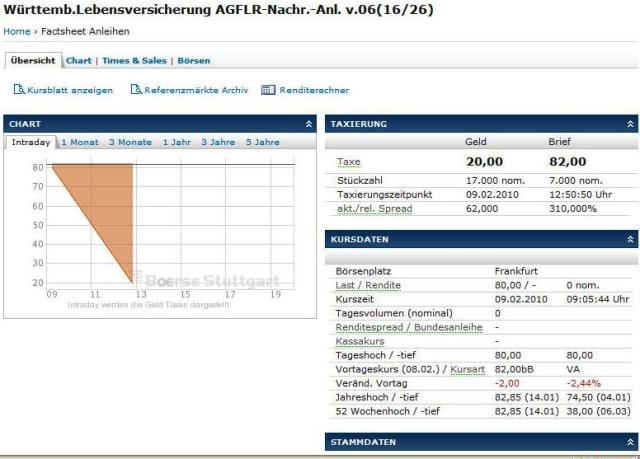The image size is (640, 459).
Task: Collapse the STAMMDATEN panel
Action: [630, 442]
